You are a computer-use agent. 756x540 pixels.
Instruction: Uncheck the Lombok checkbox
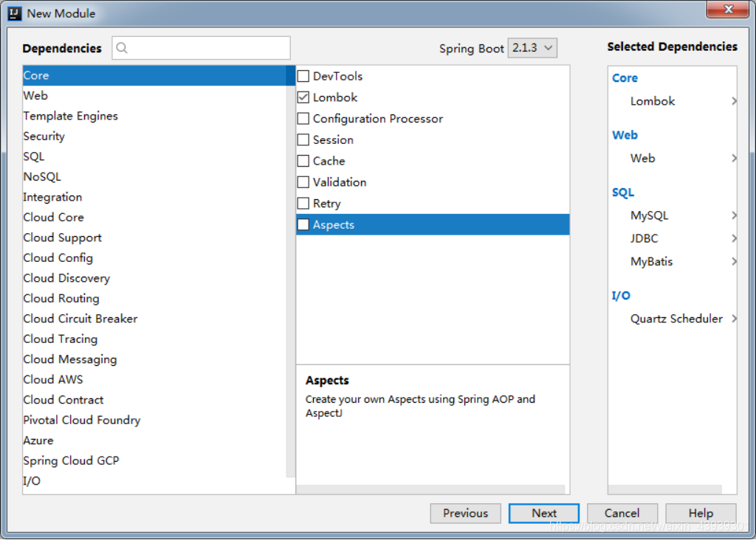(303, 97)
